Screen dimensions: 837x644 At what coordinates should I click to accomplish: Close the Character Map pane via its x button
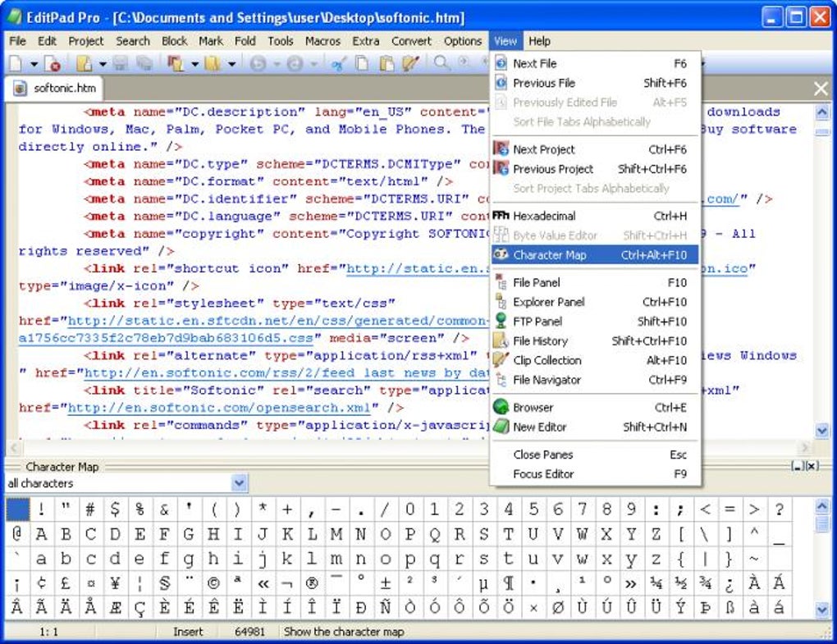click(x=812, y=466)
